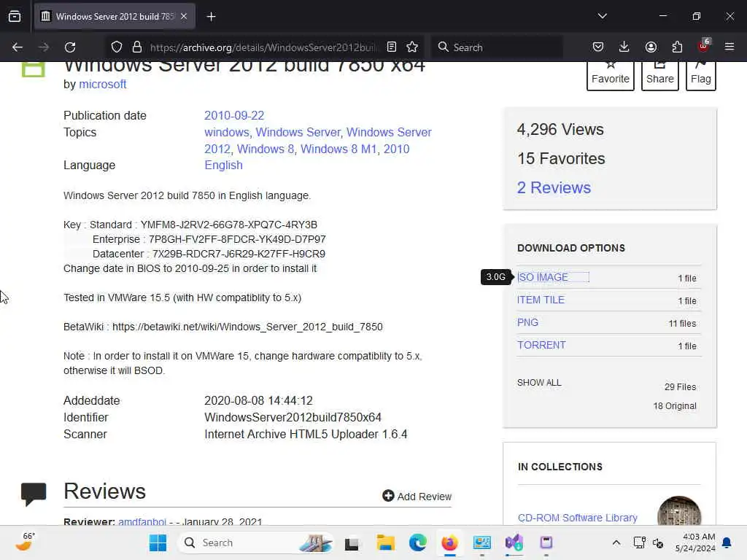Open the Windows Start menu
This screenshot has width=747, height=560.
pos(158,542)
